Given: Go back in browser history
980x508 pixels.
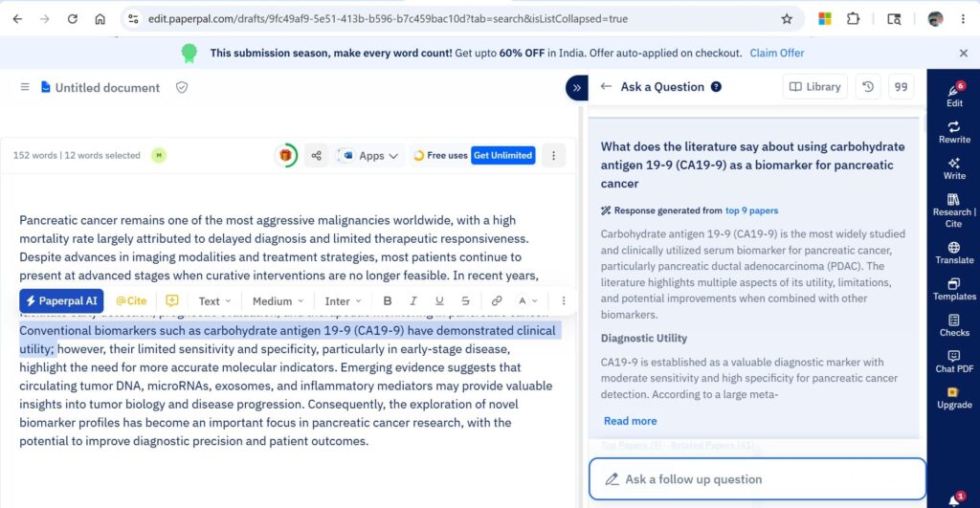Looking at the screenshot, I should 17,19.
